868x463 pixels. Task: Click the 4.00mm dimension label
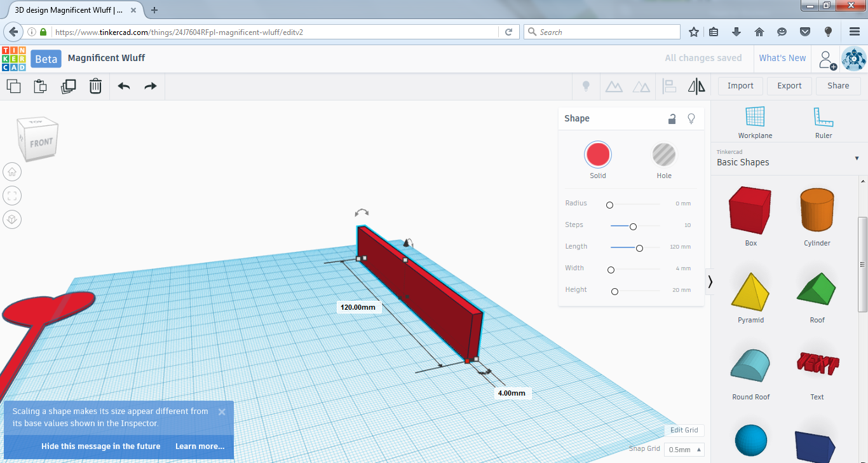pos(512,393)
